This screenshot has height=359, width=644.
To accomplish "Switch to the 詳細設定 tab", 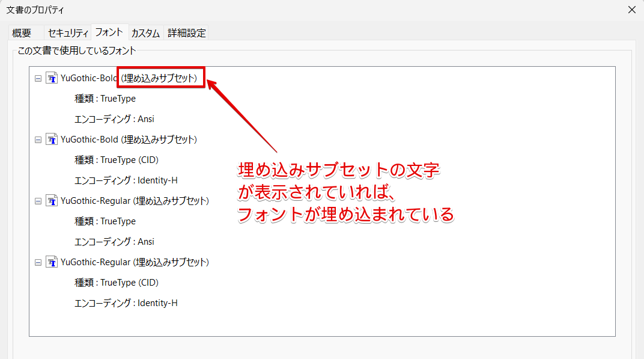I will (x=186, y=33).
